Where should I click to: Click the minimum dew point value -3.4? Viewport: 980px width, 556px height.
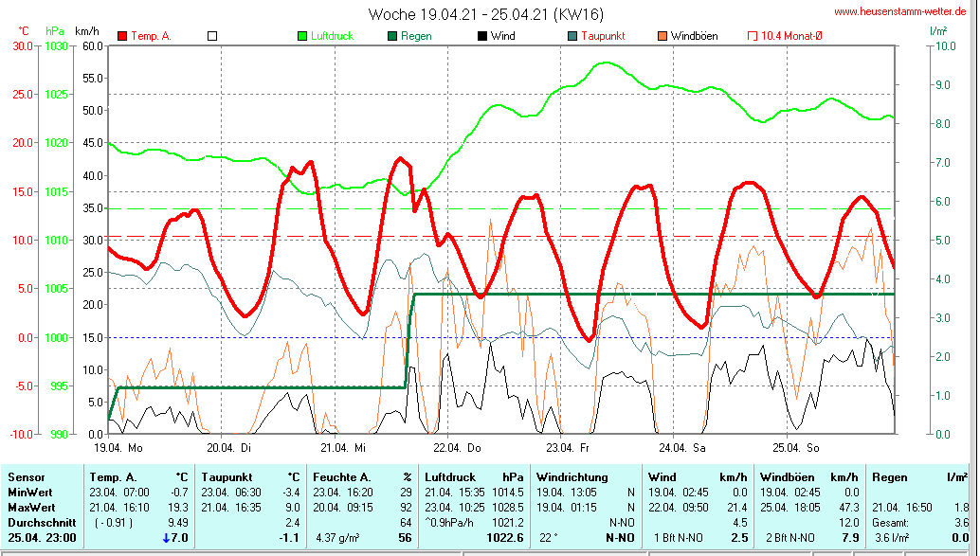point(291,493)
